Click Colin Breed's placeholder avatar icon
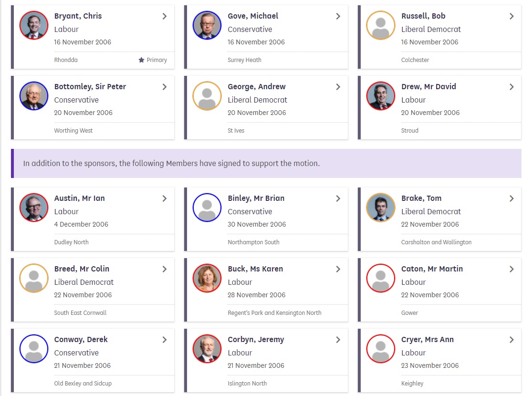 [34, 278]
